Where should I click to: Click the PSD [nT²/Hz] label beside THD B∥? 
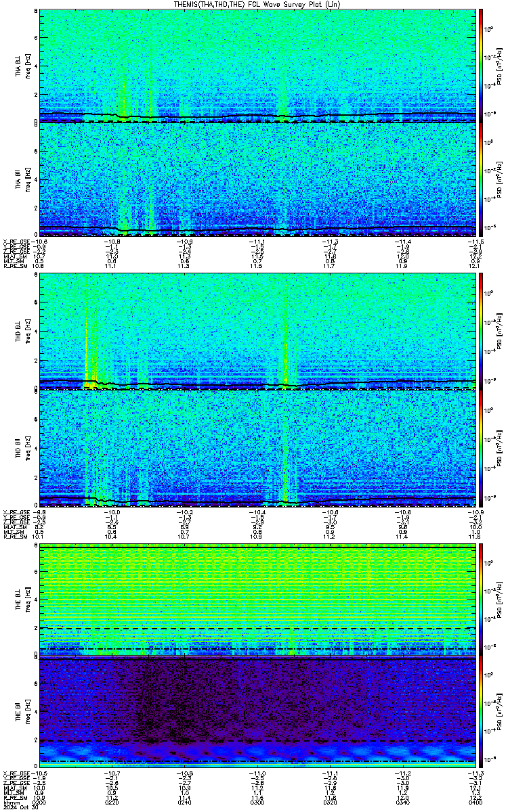[x=500, y=448]
